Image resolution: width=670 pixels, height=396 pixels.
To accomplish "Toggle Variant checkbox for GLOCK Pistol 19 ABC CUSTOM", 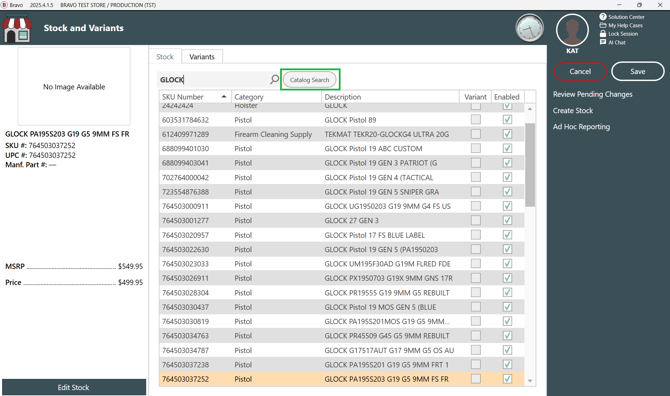I will click(x=476, y=148).
